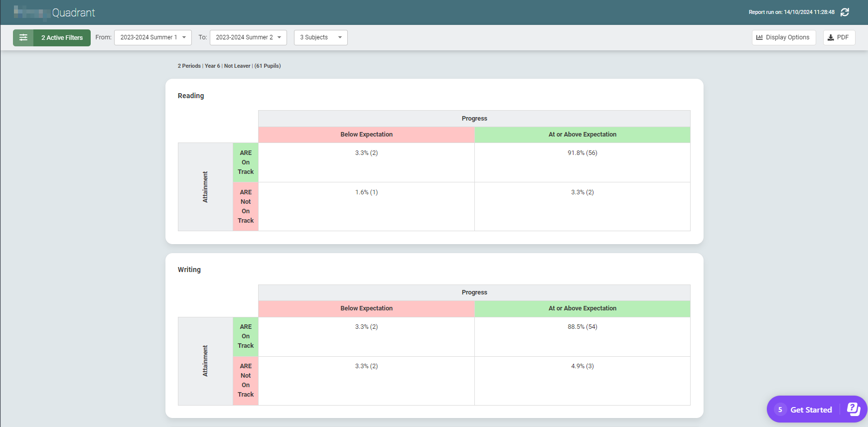Click Writing ARE Not On Track label
The width and height of the screenshot is (868, 427).
point(246,380)
